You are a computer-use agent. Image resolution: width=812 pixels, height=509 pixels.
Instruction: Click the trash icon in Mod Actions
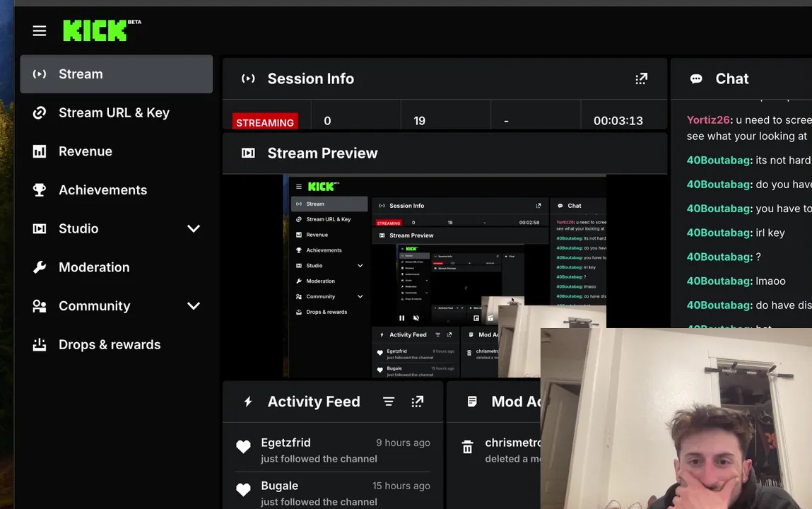click(468, 447)
